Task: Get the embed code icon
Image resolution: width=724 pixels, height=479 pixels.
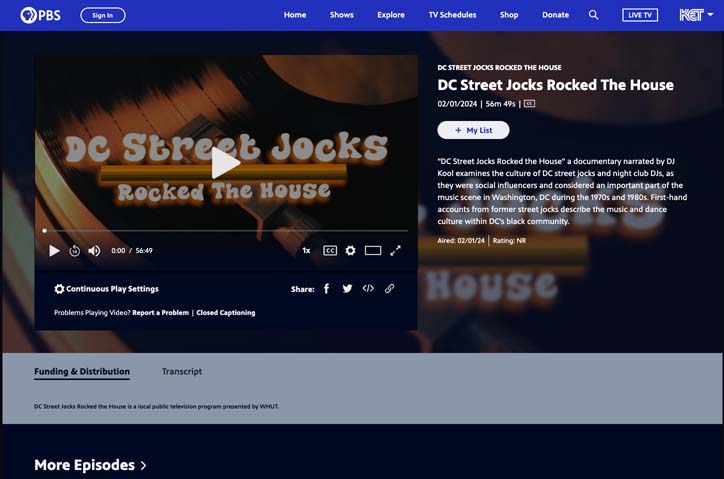Action: pyautogui.click(x=368, y=289)
